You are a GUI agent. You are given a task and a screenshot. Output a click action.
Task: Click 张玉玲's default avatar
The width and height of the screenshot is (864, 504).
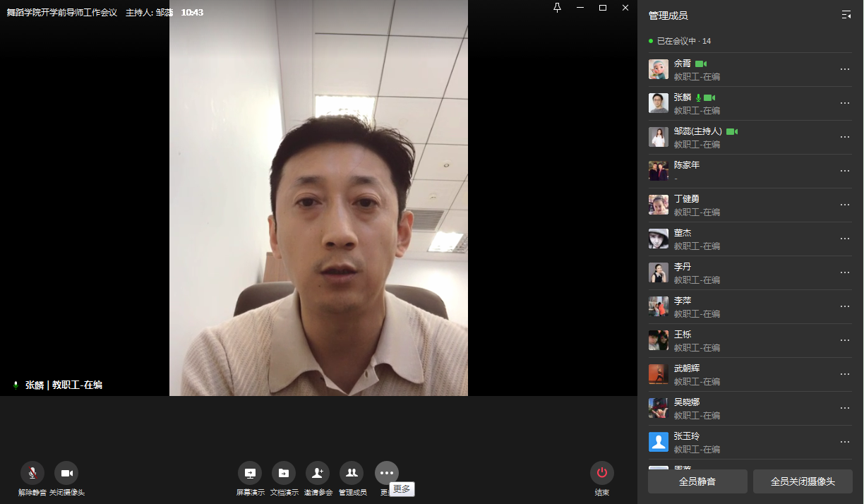point(659,442)
